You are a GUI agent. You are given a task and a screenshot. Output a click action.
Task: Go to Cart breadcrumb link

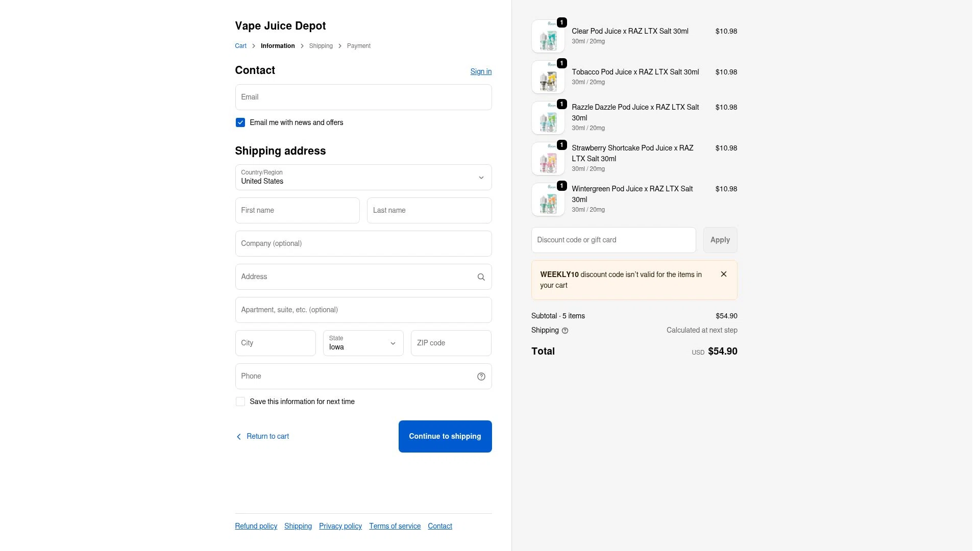(x=240, y=46)
